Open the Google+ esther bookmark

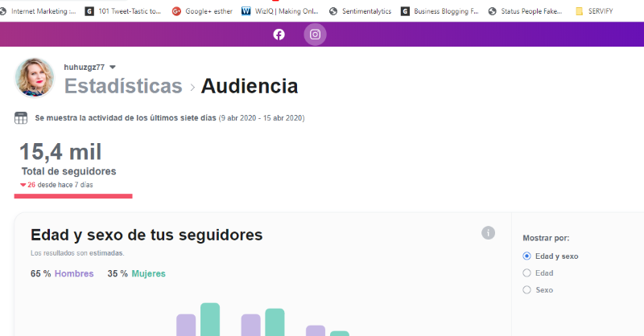tap(202, 11)
